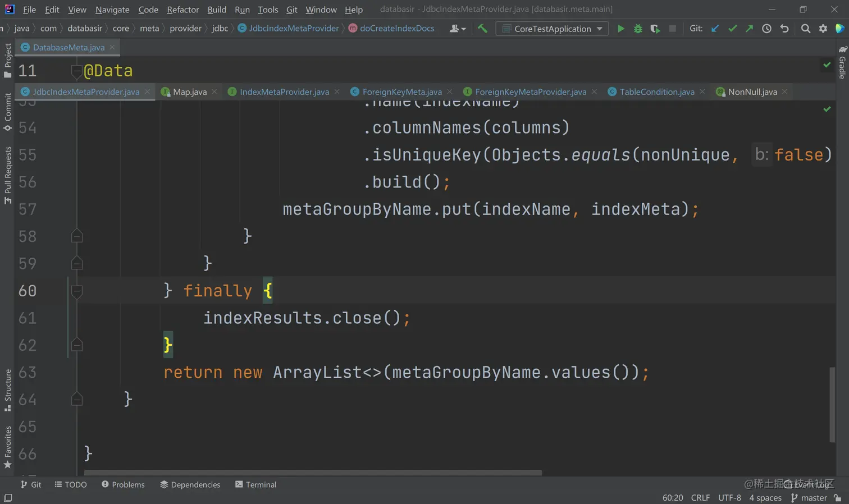Switch to ForeignKeyMetaProvider.java tab
The height and width of the screenshot is (504, 849).
tap(531, 91)
